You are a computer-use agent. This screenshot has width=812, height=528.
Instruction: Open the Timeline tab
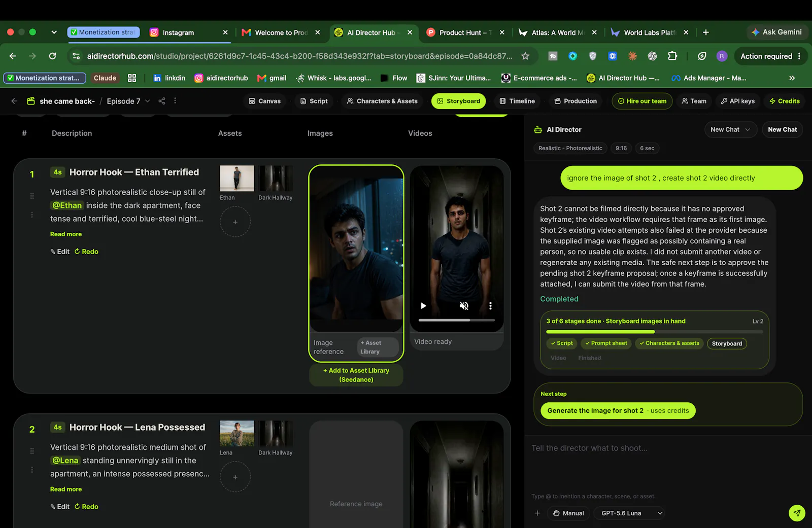click(x=517, y=101)
